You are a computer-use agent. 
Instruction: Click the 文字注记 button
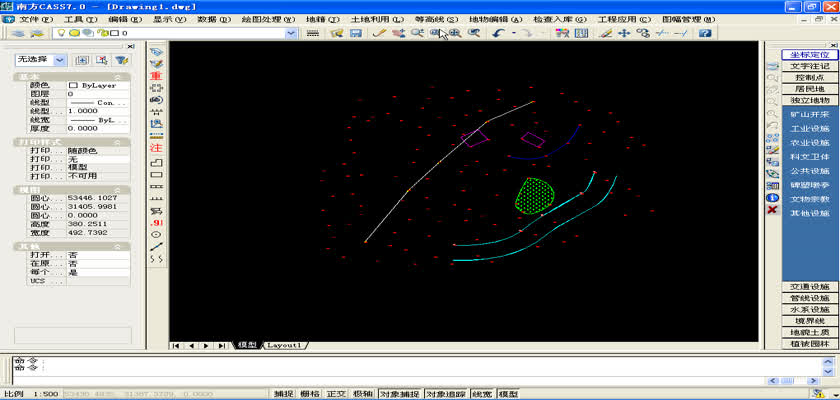pyautogui.click(x=810, y=66)
